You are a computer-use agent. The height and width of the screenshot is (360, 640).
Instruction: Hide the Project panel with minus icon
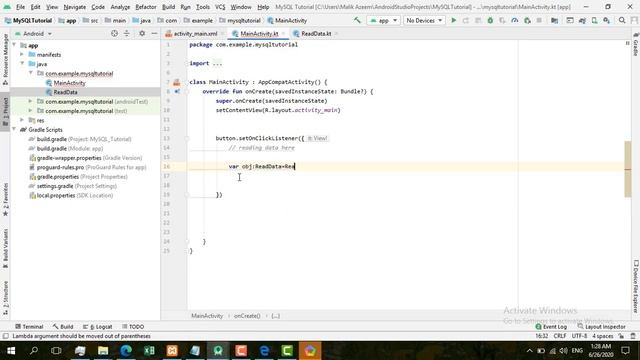[154, 33]
